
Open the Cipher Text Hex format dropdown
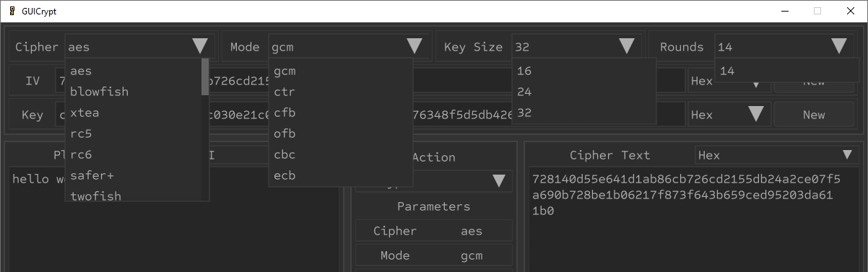(848, 155)
